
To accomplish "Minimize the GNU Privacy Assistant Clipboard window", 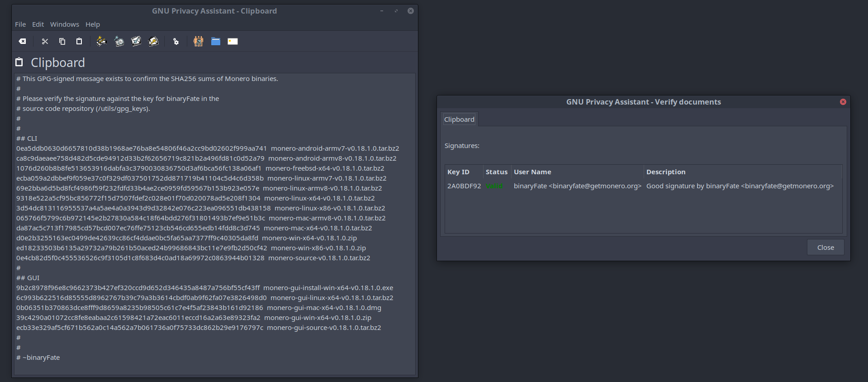I will tap(382, 11).
